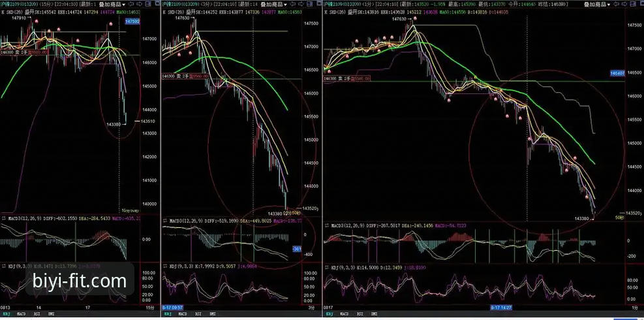Image resolution: width=644 pixels, height=320 pixels.
Task: Click the 146300 sell order label in 1-minute chart
Action: (x=347, y=78)
